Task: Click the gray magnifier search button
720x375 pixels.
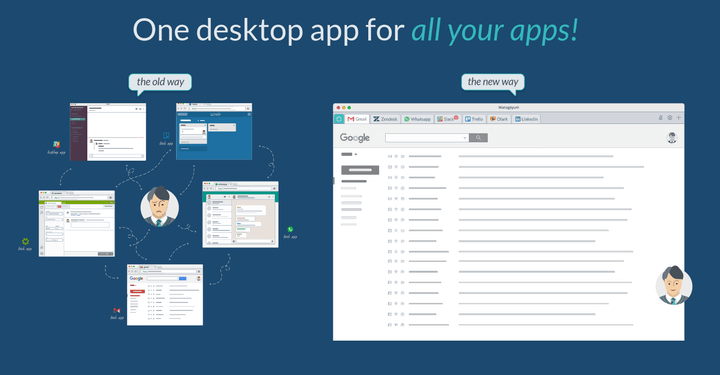Action: tap(478, 138)
